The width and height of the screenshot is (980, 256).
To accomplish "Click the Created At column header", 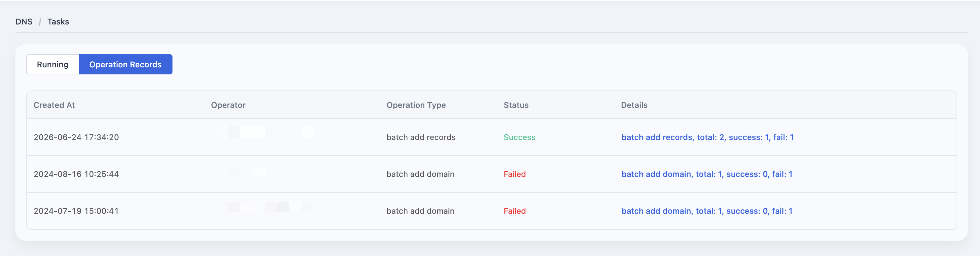I will (x=54, y=105).
